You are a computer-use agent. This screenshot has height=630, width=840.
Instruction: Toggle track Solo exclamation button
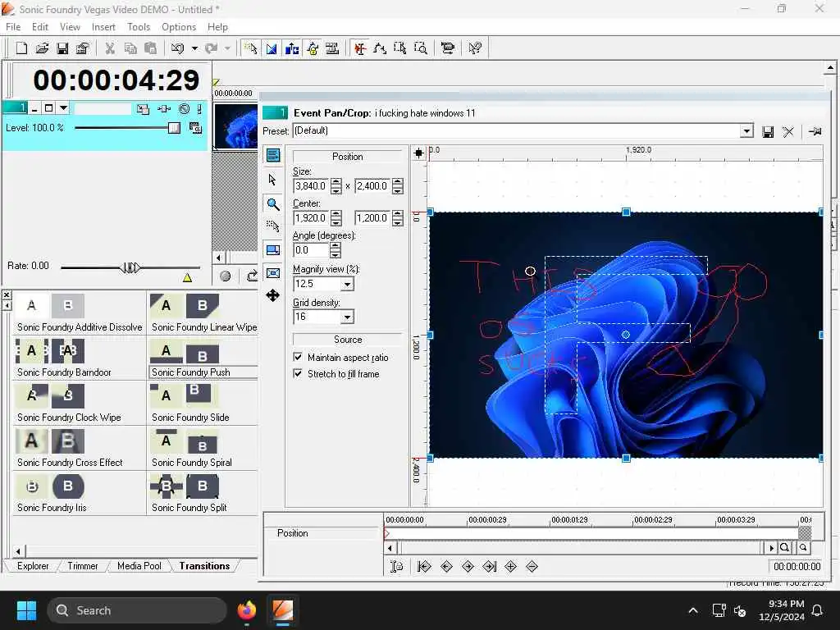point(199,109)
